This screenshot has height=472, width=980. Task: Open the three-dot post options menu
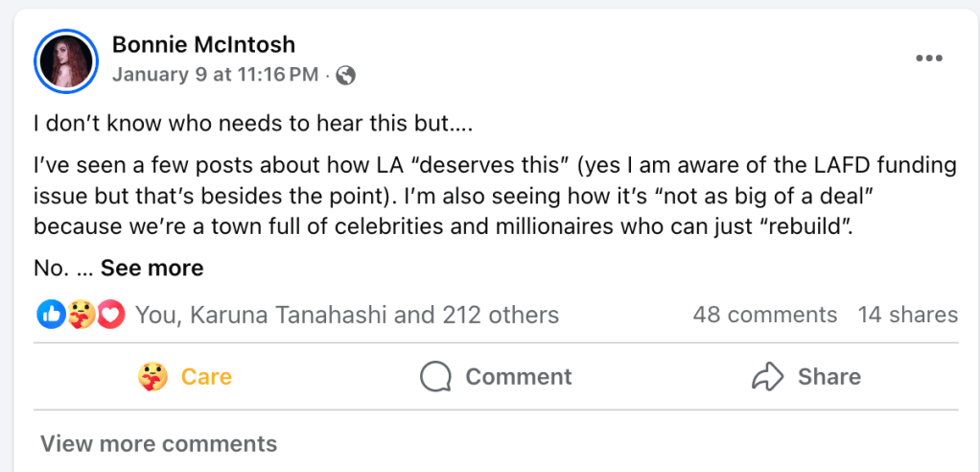pos(928,59)
